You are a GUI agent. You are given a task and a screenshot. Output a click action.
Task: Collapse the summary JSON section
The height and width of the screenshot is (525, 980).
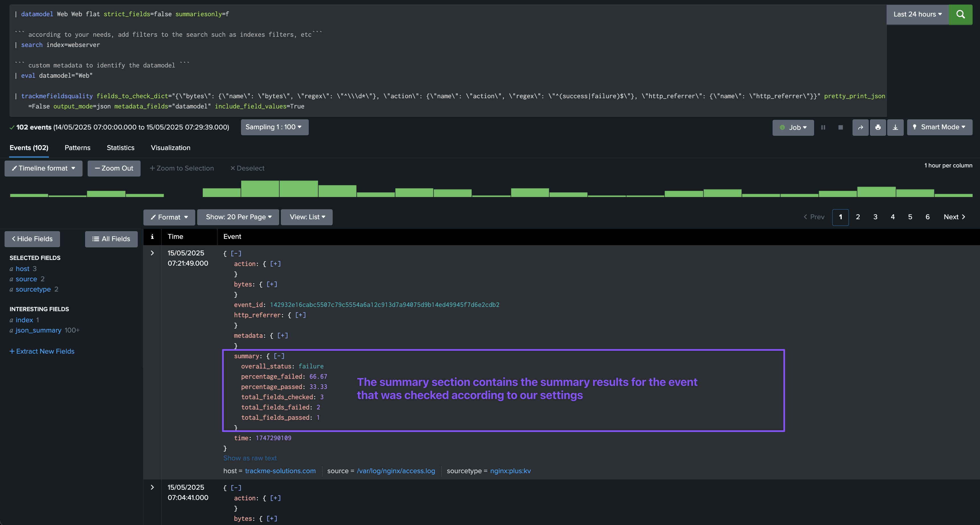[279, 356]
